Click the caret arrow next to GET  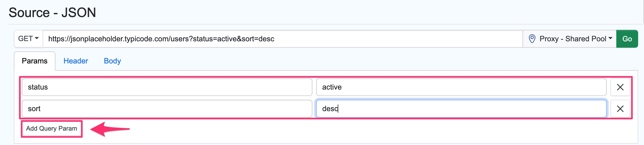point(37,38)
